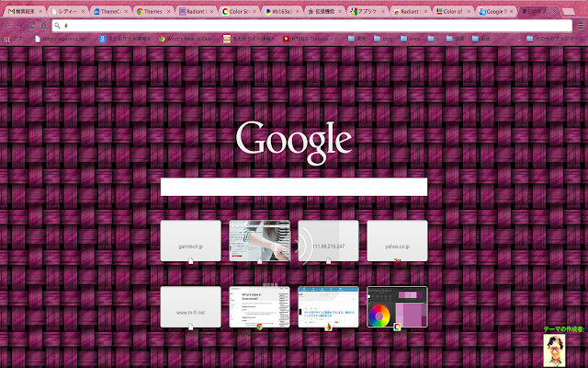Expand the その他のブックマーク folder
Image resolution: width=588 pixels, height=368 pixels.
point(555,39)
